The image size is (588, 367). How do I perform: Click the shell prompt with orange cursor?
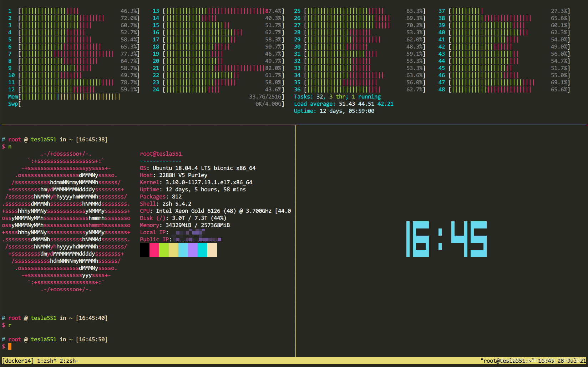[6, 346]
